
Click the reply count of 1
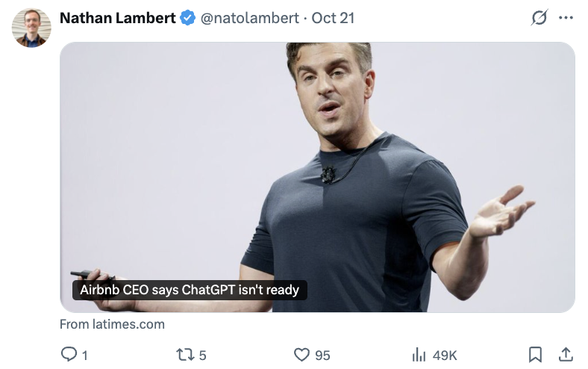[84, 356]
